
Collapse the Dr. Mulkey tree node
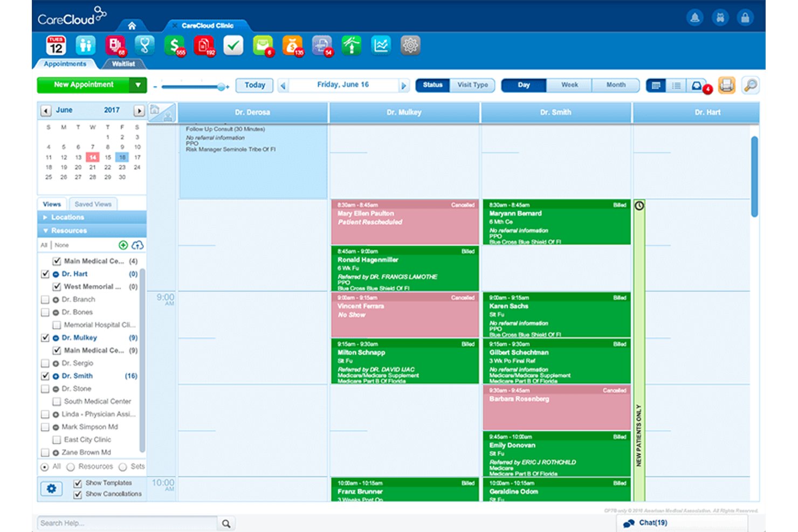pos(56,337)
